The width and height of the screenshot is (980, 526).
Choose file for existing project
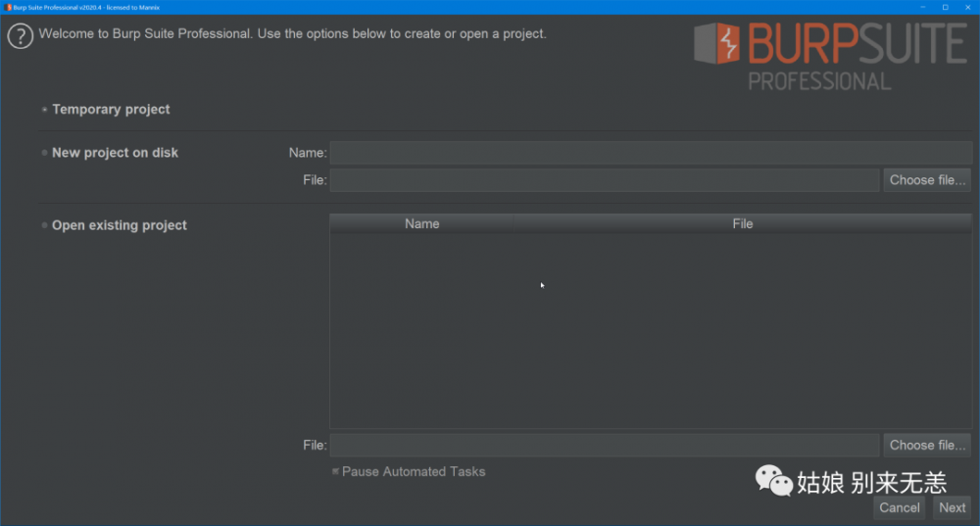927,446
